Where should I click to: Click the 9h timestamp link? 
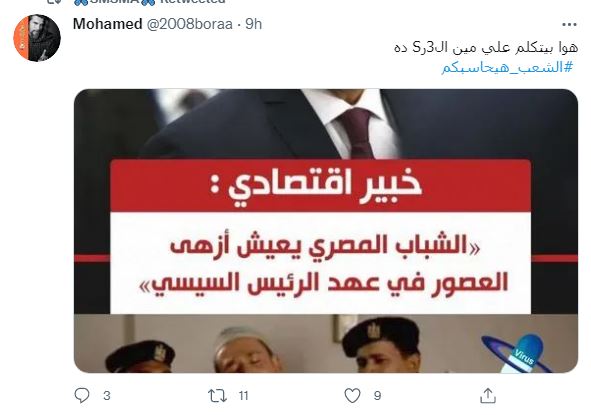tap(254, 24)
